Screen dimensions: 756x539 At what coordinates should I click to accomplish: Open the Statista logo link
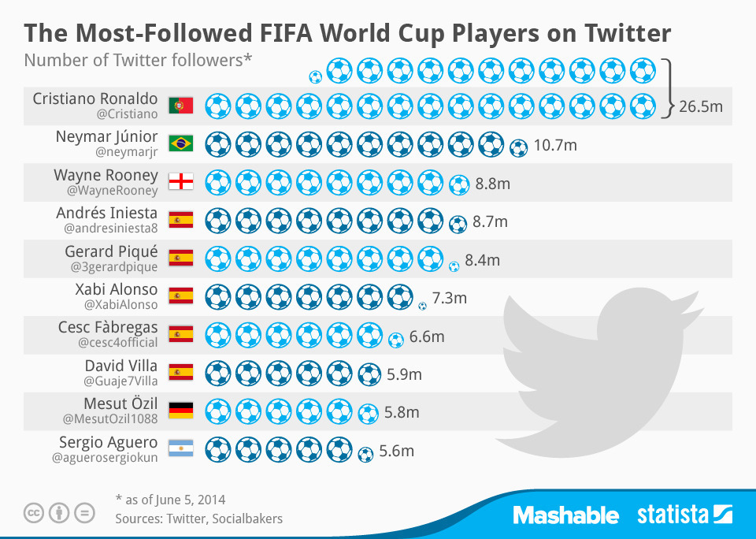[x=684, y=515]
